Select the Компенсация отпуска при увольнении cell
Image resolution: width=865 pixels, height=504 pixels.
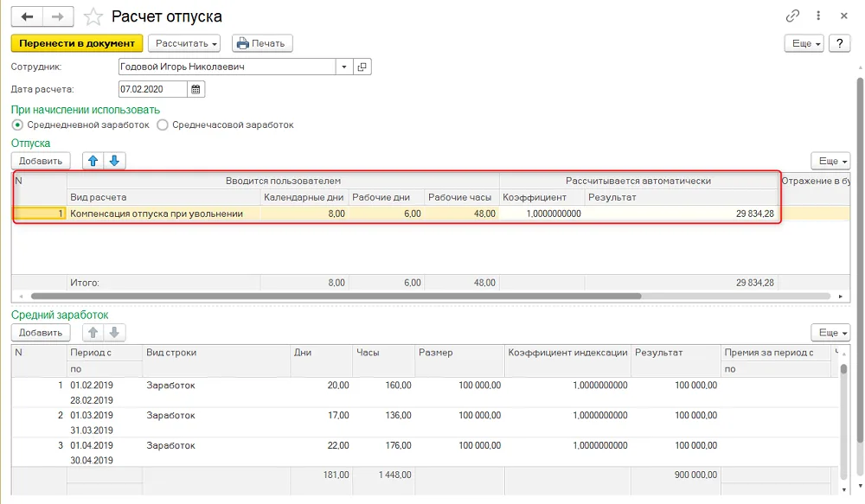point(163,214)
